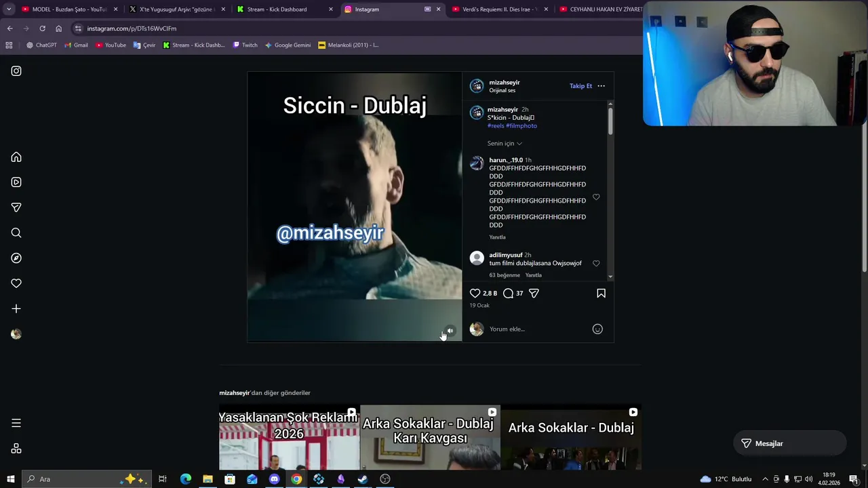868x488 pixels.
Task: Open the Gmail bookmark
Action: coord(76,45)
